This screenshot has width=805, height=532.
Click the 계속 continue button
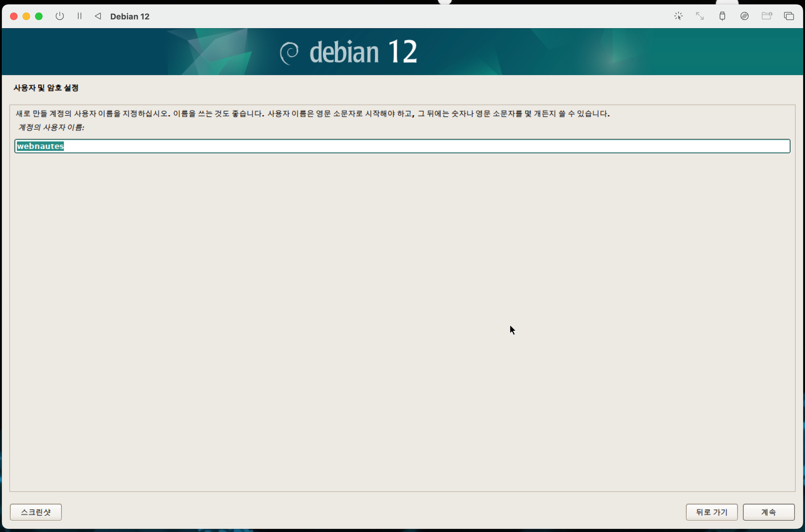768,512
